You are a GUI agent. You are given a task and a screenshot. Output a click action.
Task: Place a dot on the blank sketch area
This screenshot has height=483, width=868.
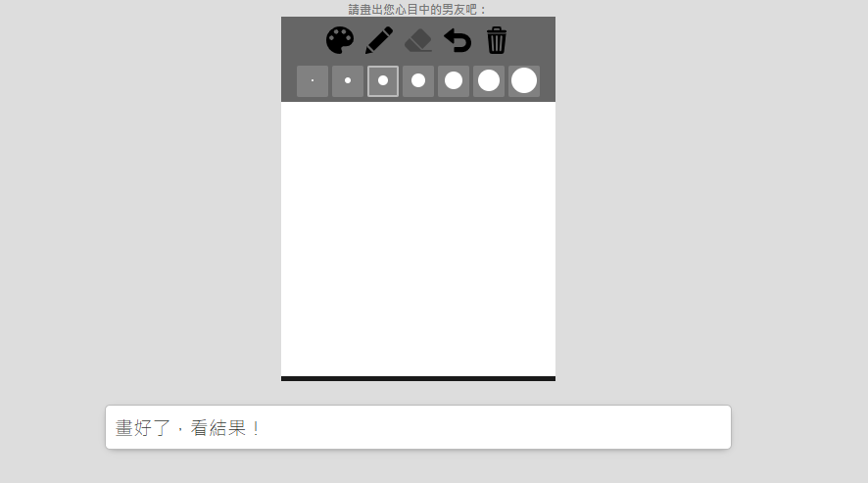point(418,239)
